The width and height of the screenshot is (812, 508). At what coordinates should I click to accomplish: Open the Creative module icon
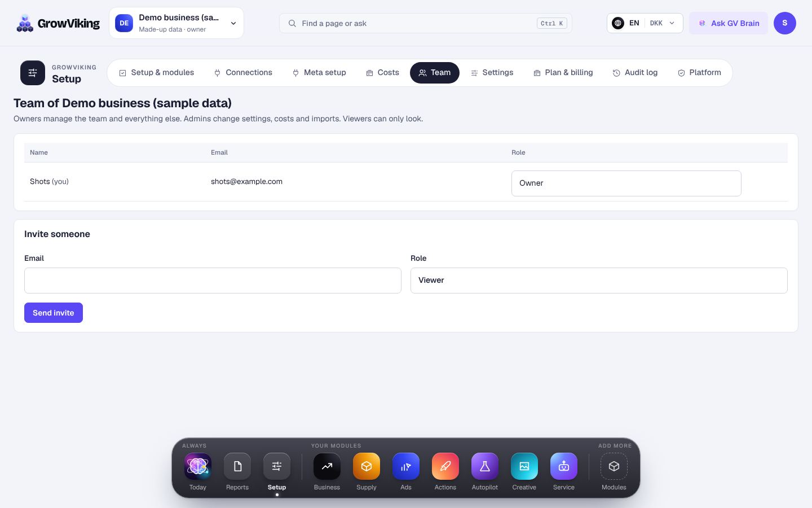point(524,466)
